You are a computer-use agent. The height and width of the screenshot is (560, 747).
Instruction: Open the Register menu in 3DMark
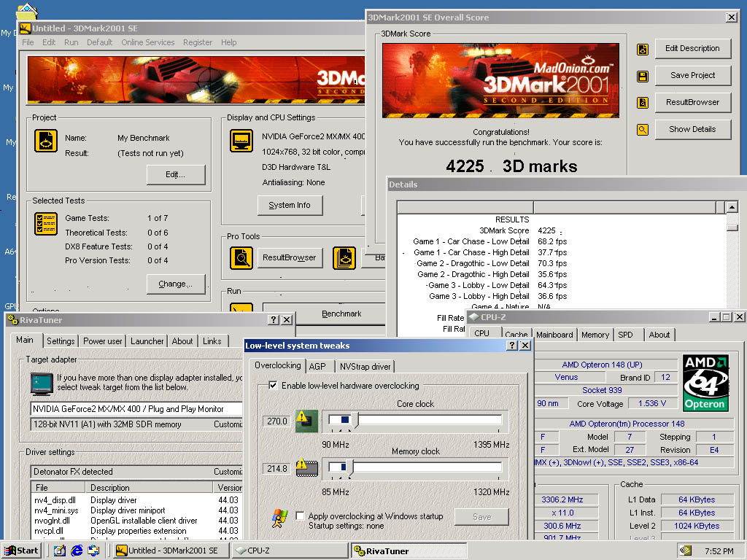(198, 42)
